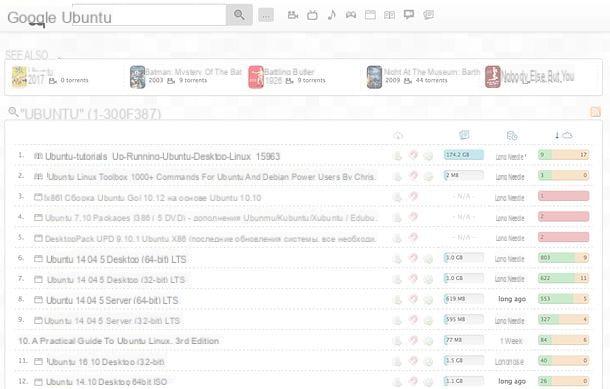
Task: Open Ubuntu-tutorials Up-Running result
Action: (x=162, y=156)
